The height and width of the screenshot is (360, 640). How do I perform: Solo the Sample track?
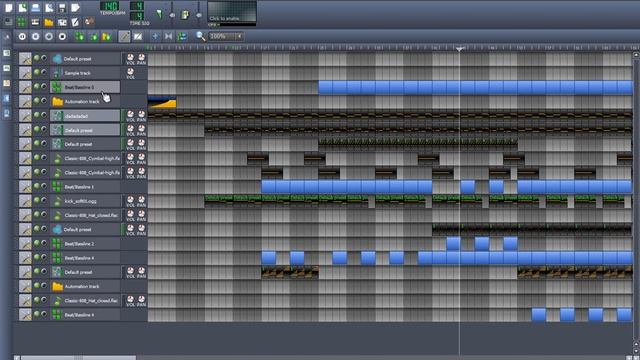coord(44,72)
